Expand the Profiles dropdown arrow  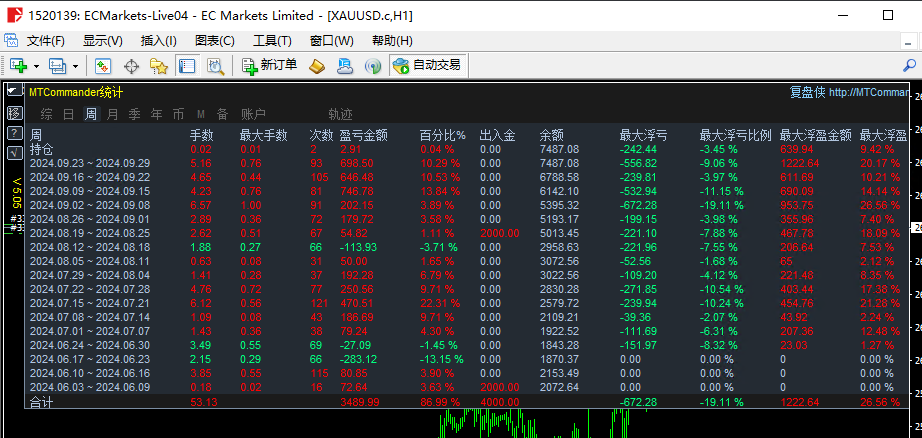click(75, 66)
